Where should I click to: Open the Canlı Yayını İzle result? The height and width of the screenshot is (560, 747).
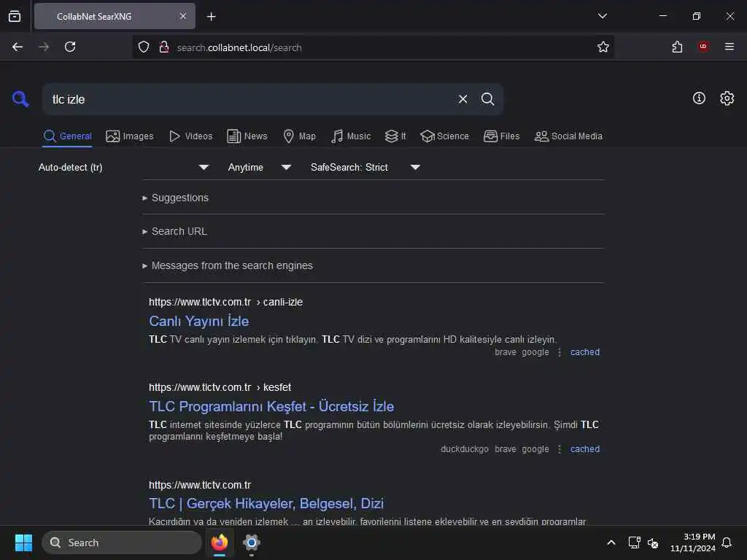pos(198,321)
